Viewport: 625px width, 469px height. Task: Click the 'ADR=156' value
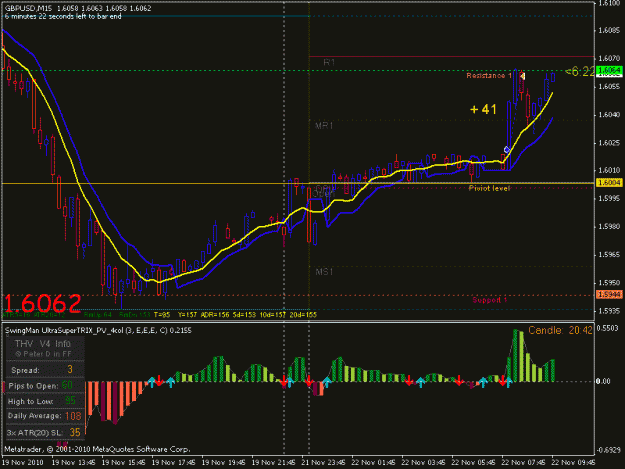[215, 315]
